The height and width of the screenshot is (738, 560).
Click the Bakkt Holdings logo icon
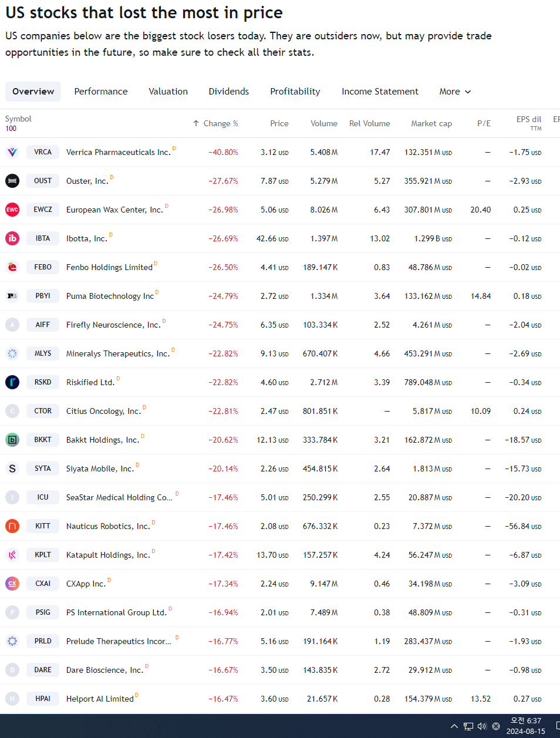tap(12, 440)
